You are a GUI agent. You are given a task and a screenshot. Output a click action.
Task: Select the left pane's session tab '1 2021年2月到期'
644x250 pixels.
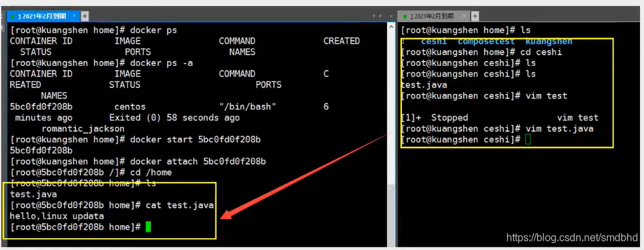pos(42,16)
